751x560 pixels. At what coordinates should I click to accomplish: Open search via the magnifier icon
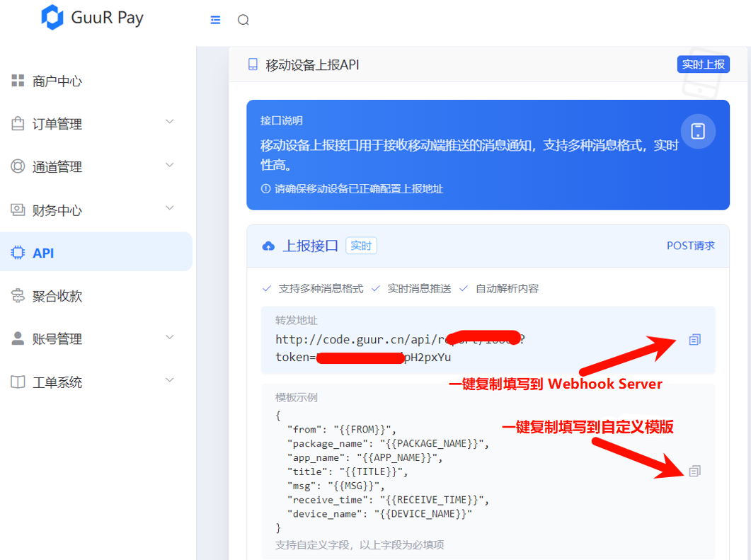243,20
